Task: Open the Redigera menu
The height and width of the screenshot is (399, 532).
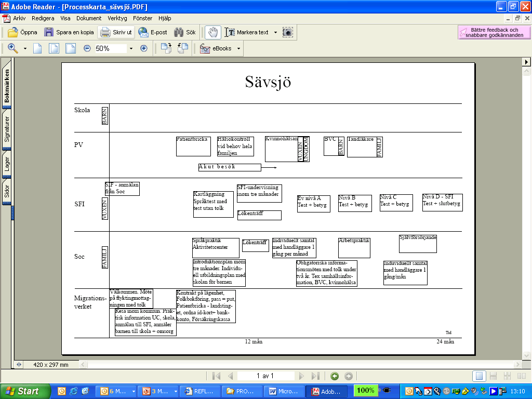Action: click(43, 18)
